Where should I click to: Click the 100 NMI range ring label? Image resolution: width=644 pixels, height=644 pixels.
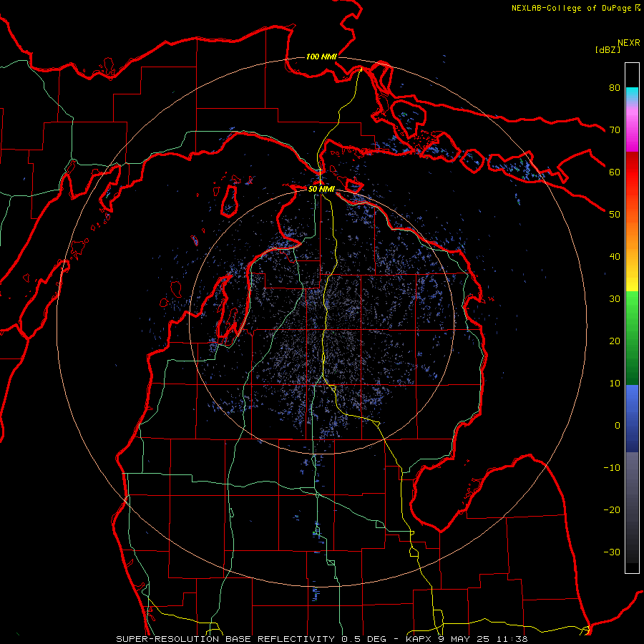[321, 57]
